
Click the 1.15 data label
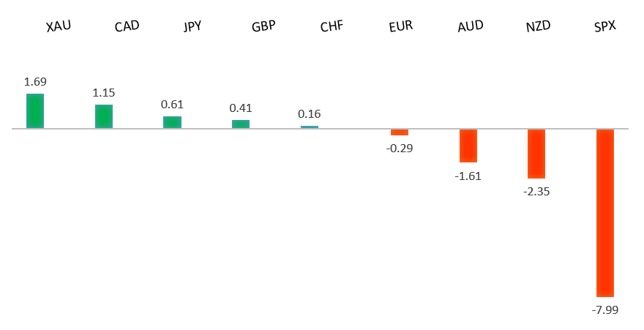click(104, 93)
